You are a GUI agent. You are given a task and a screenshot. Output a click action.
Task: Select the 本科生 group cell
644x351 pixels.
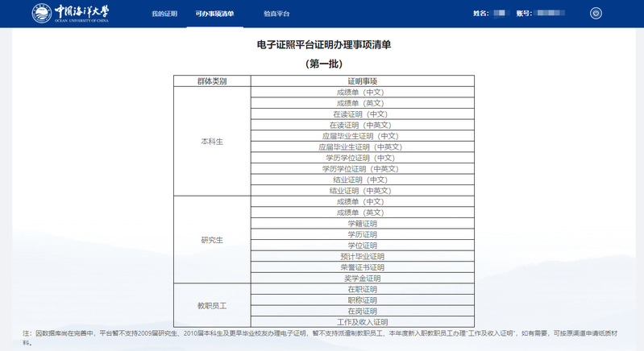pyautogui.click(x=212, y=141)
